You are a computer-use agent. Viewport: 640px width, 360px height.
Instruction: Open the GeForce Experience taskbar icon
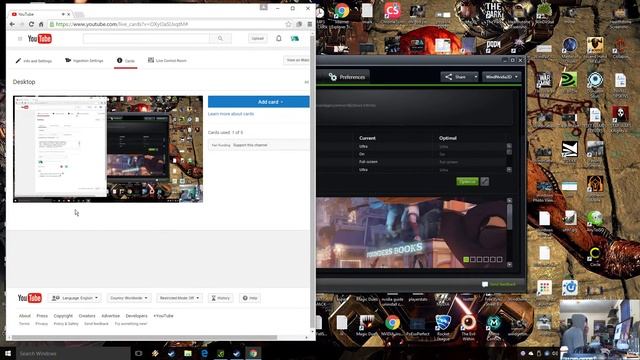pyautogui.click(x=220, y=353)
